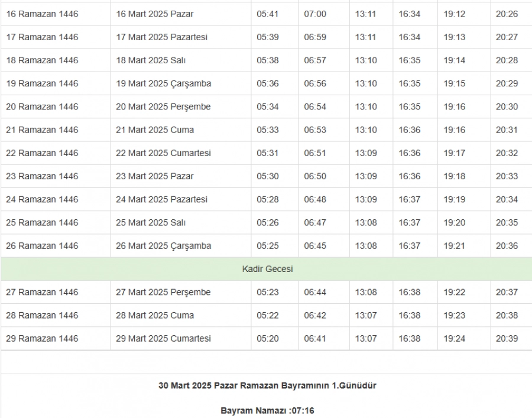Click the 24 Ramazan 1446 cell
The image size is (532, 418).
click(42, 199)
